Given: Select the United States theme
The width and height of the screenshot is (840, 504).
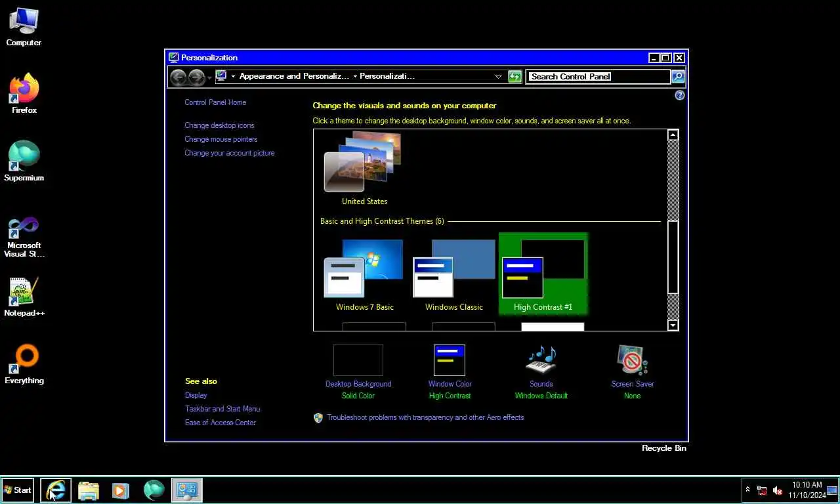Looking at the screenshot, I should click(364, 169).
